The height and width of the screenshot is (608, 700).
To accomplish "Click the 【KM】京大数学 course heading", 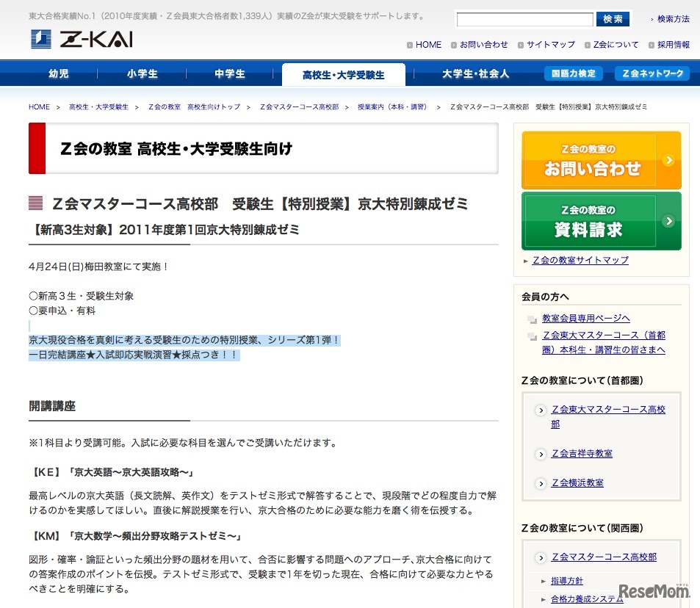I will point(135,536).
